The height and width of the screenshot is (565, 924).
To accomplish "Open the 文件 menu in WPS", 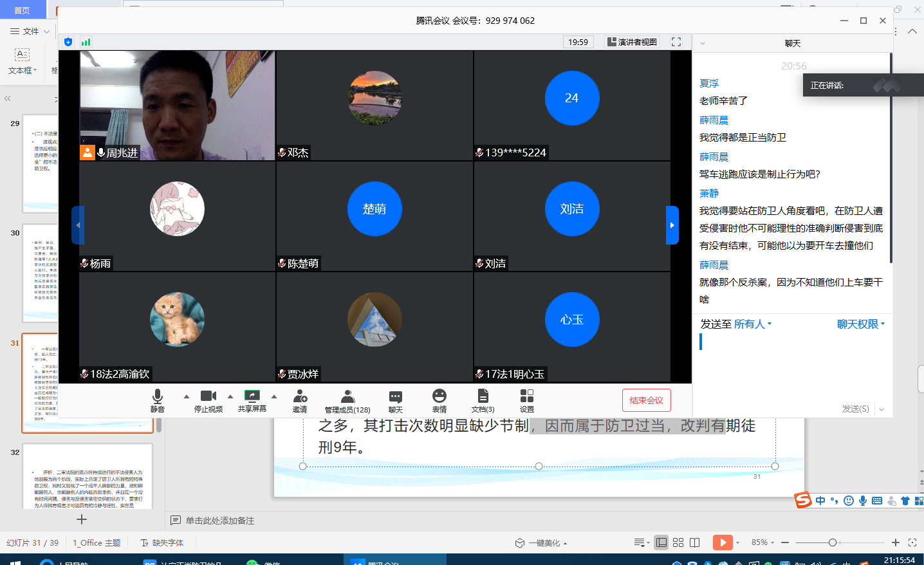I will 30,31.
